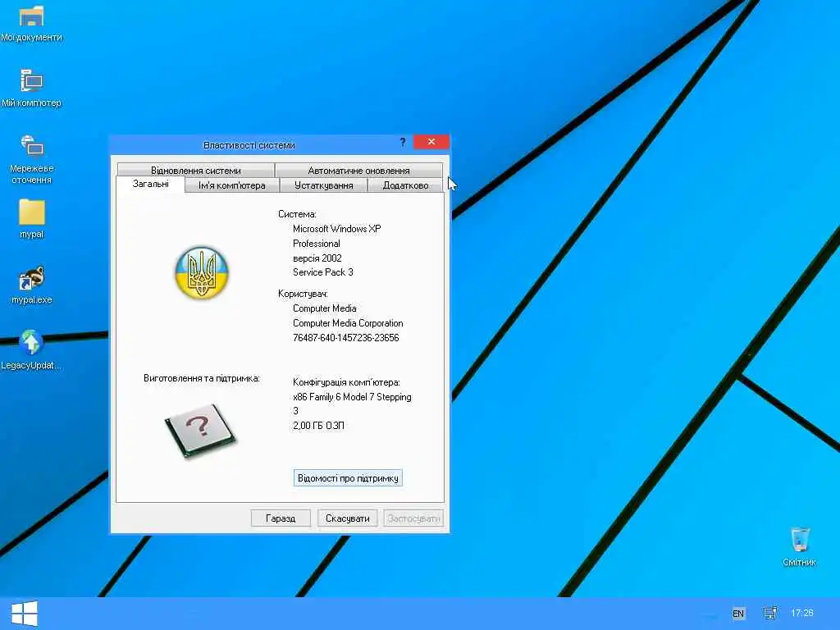
Task: Open the Додатково tab
Action: click(405, 185)
